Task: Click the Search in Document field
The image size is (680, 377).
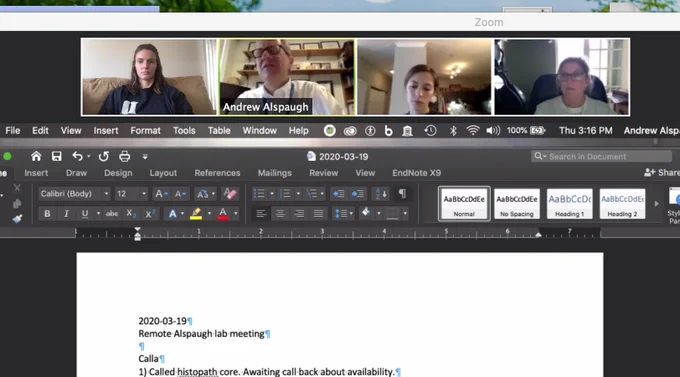Action: (x=602, y=156)
